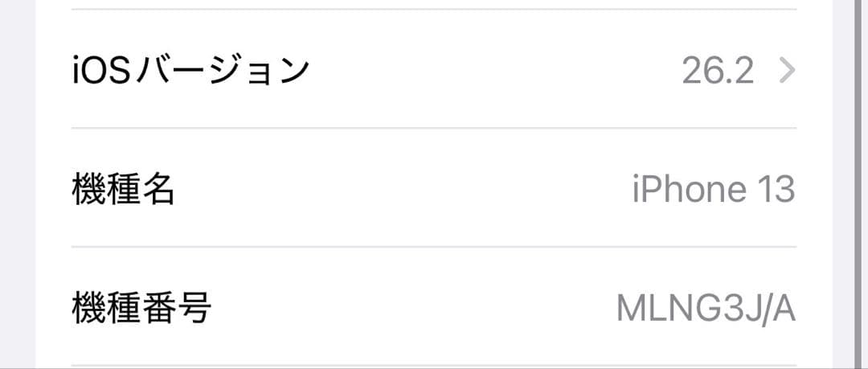The height and width of the screenshot is (369, 868).
Task: Select the 機種名 label
Action: pyautogui.click(x=123, y=190)
